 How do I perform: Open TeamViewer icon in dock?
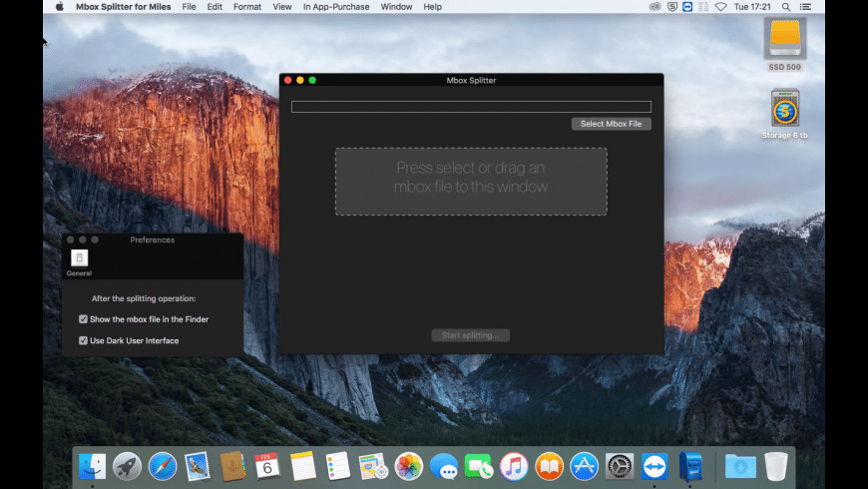click(654, 466)
